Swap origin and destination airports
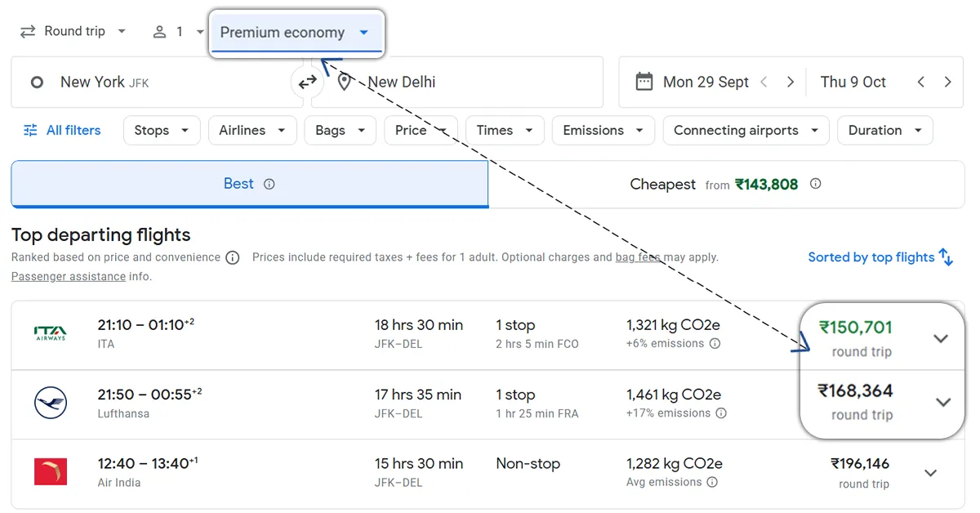The height and width of the screenshot is (513, 980). tap(307, 82)
